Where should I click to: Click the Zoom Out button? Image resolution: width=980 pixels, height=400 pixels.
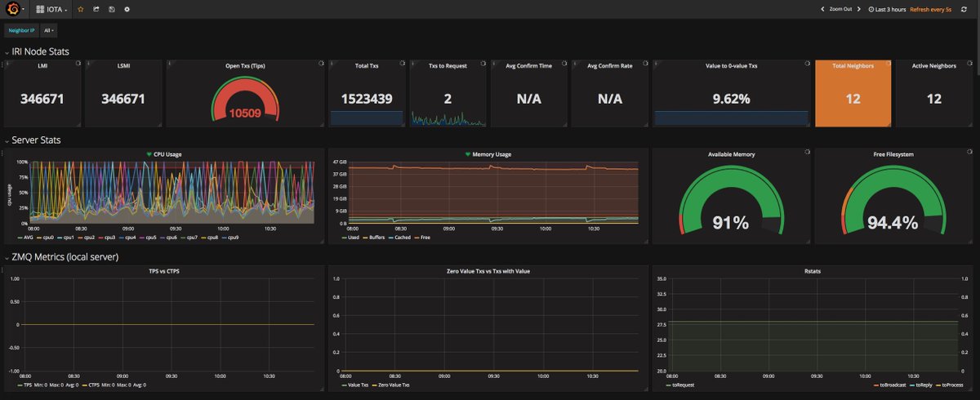coord(840,9)
